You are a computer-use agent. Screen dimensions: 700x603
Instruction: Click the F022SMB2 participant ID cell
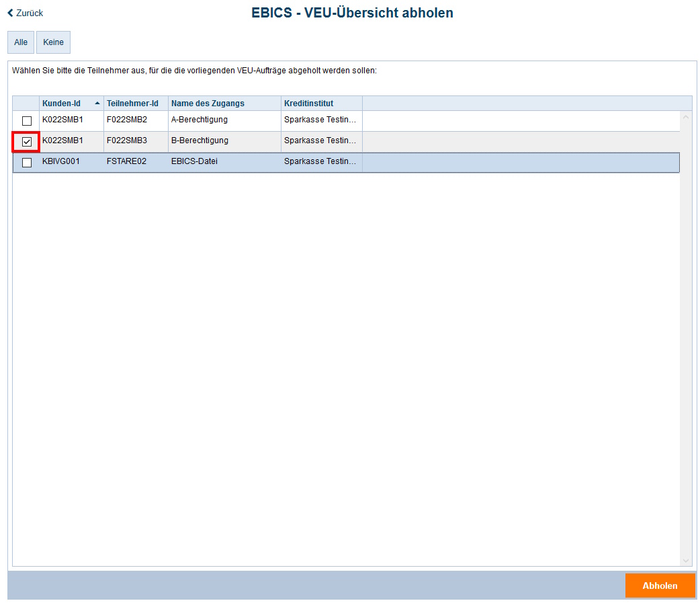click(126, 120)
